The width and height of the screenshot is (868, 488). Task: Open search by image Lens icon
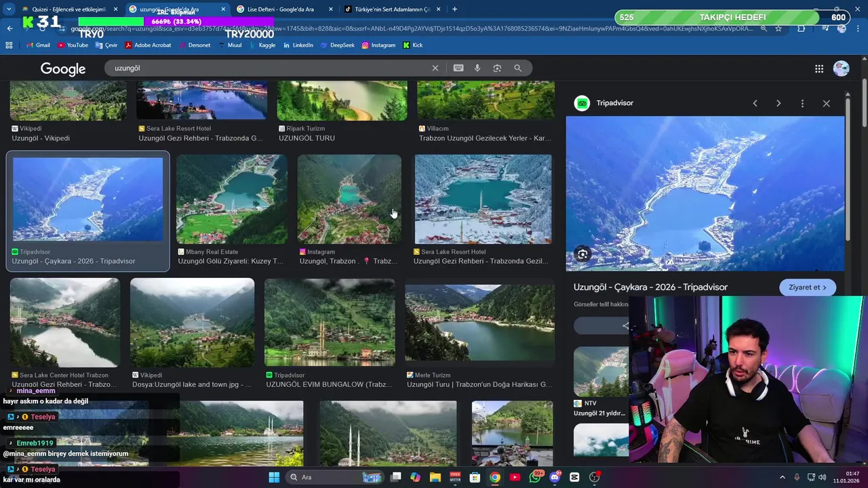click(x=497, y=68)
